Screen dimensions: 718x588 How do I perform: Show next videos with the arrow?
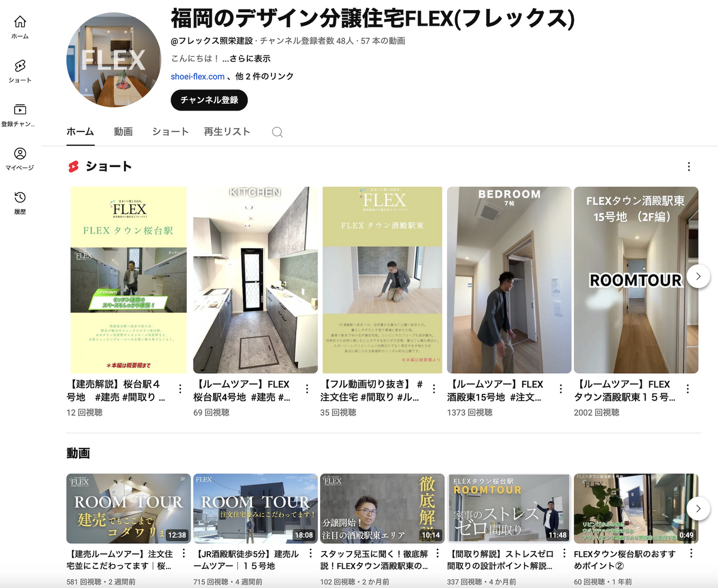pyautogui.click(x=698, y=509)
